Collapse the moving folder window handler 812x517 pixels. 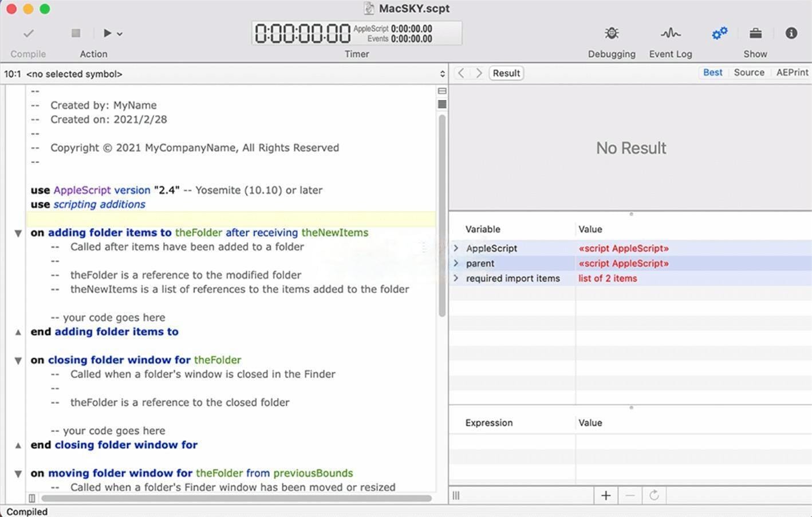coord(18,474)
